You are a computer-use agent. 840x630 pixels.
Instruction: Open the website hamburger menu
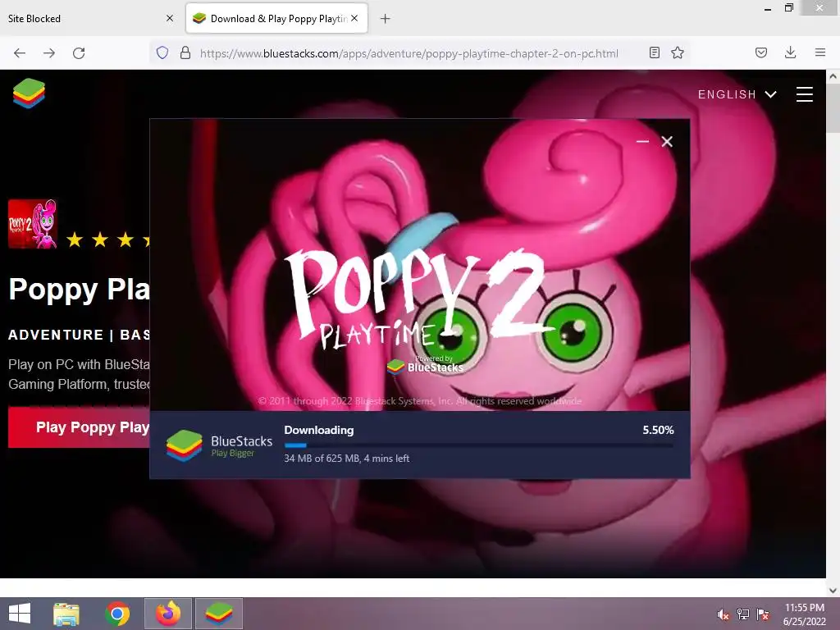click(x=805, y=94)
